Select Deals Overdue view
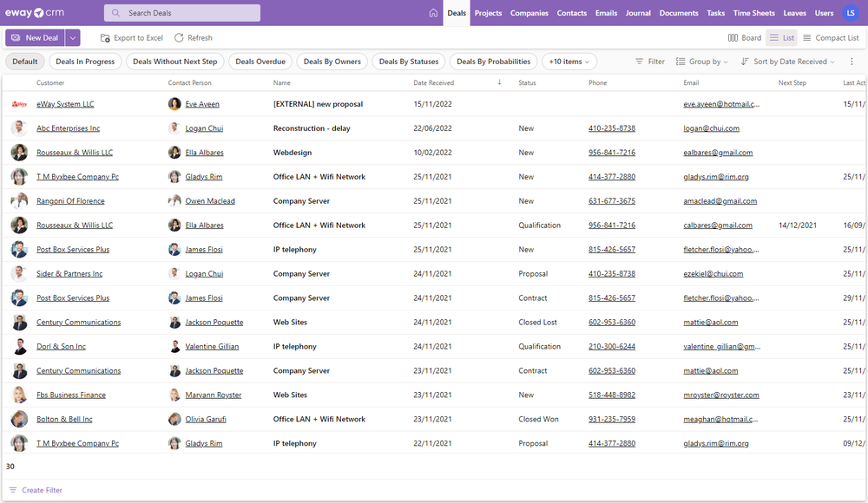This screenshot has height=503, width=868. (x=260, y=62)
